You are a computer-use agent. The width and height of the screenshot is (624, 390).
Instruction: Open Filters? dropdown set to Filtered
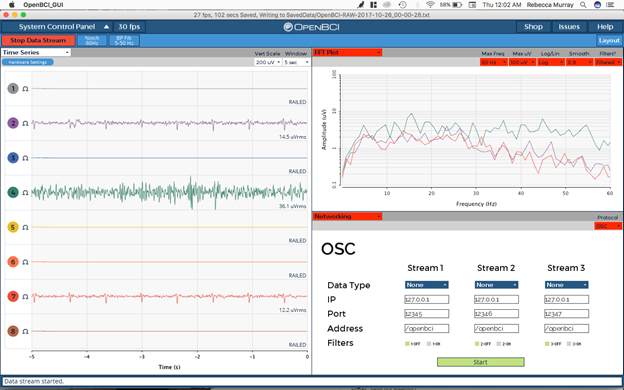click(608, 62)
